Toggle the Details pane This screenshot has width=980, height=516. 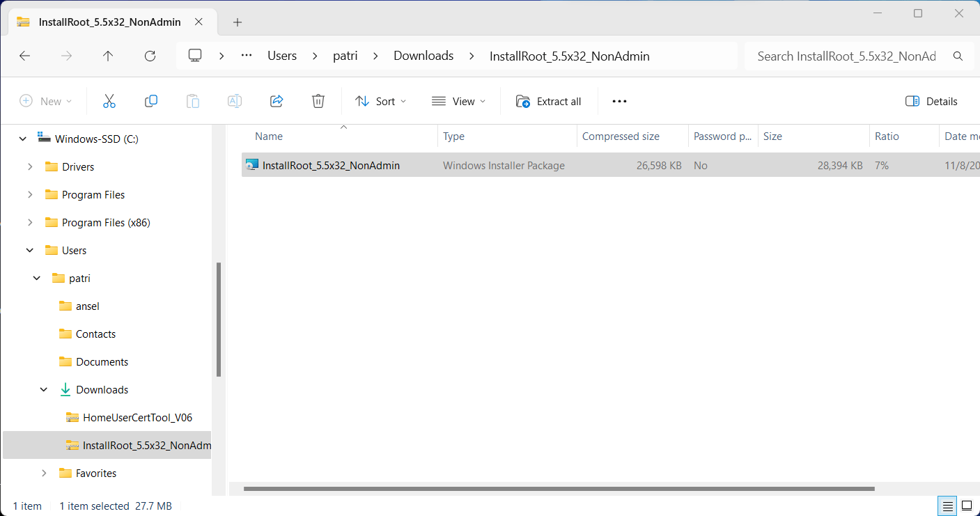click(x=931, y=101)
